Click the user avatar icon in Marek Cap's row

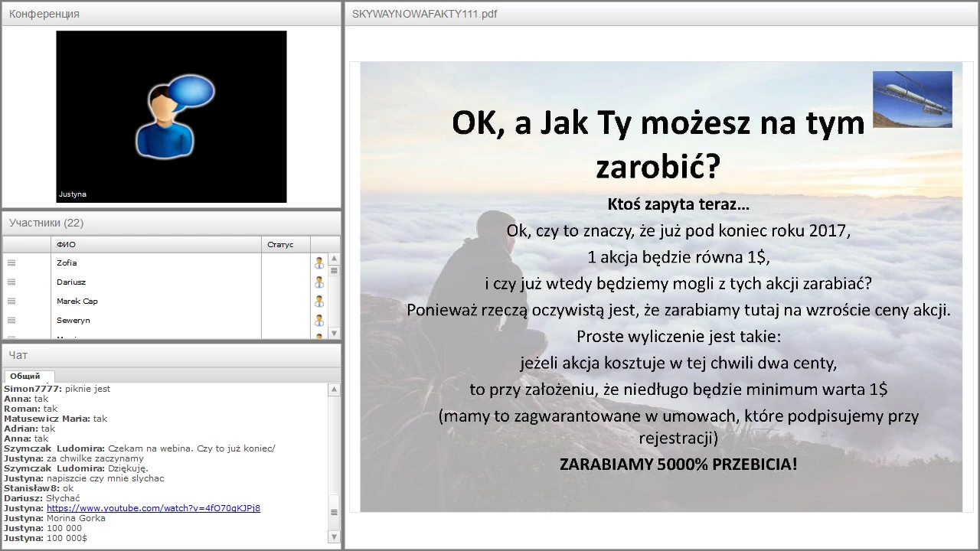coord(319,301)
